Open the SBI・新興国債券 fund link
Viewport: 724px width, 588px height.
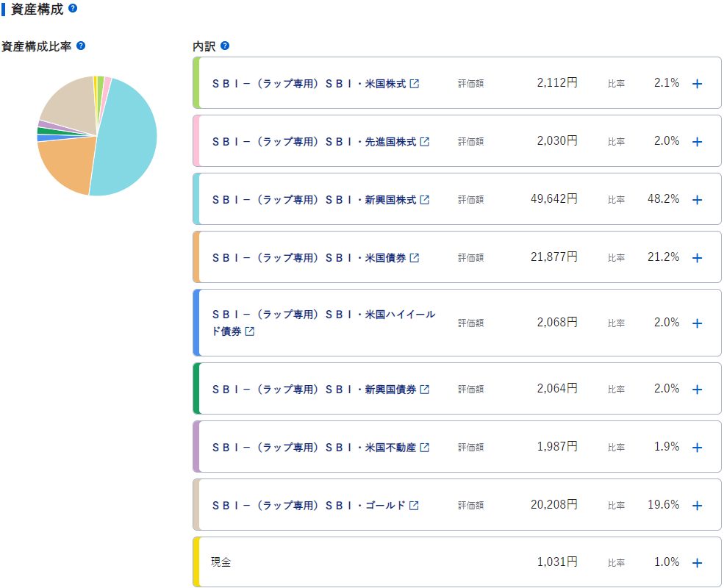point(314,390)
